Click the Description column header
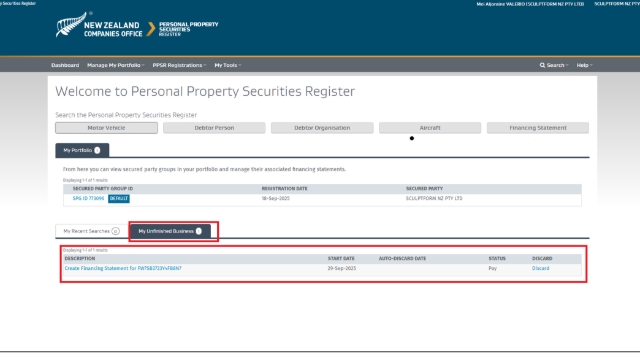The height and width of the screenshot is (360, 640). tap(80, 258)
